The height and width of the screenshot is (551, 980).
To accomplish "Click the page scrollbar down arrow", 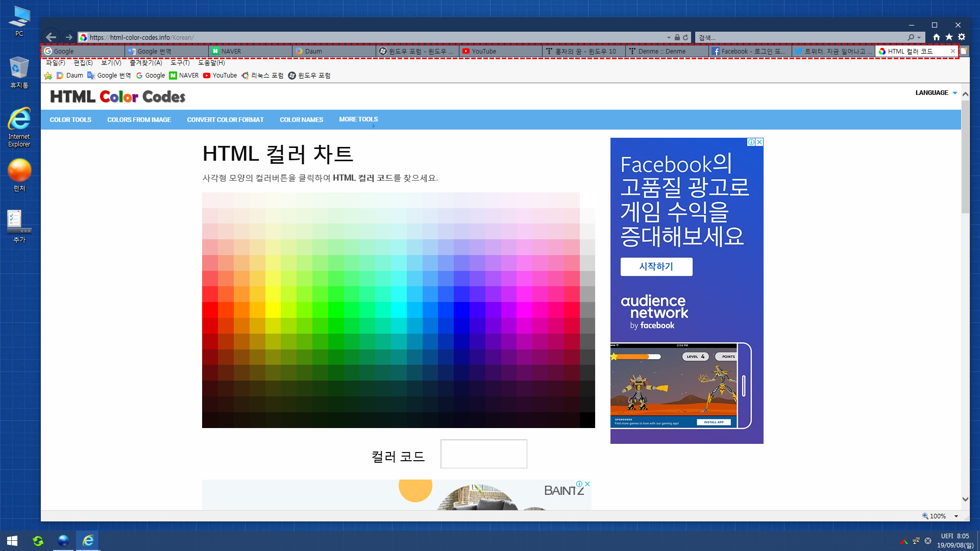I will (965, 499).
